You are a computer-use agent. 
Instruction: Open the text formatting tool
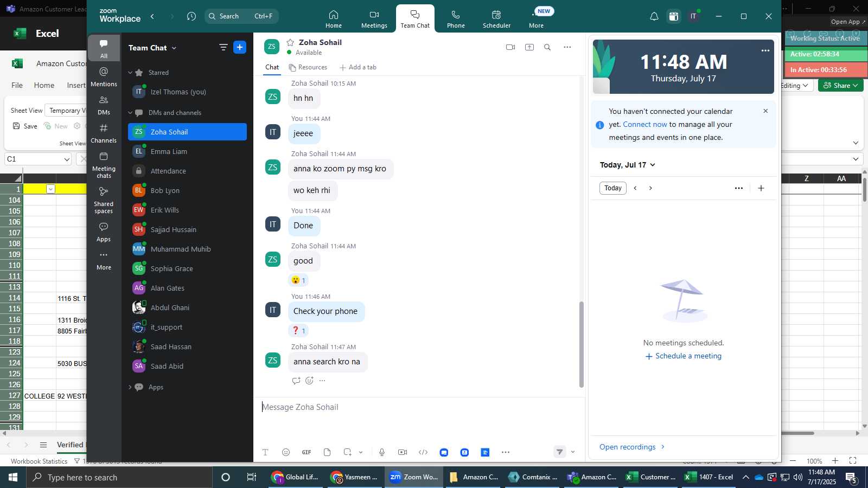(265, 452)
